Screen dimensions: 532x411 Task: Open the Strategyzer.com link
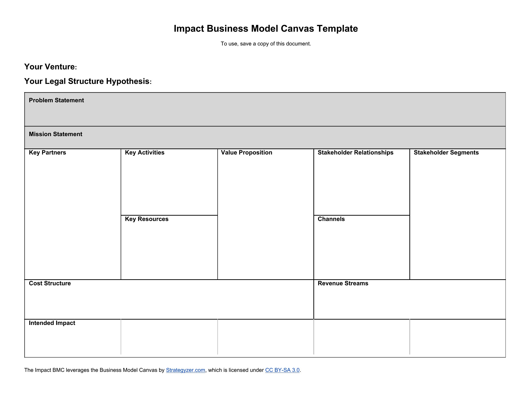[185, 370]
